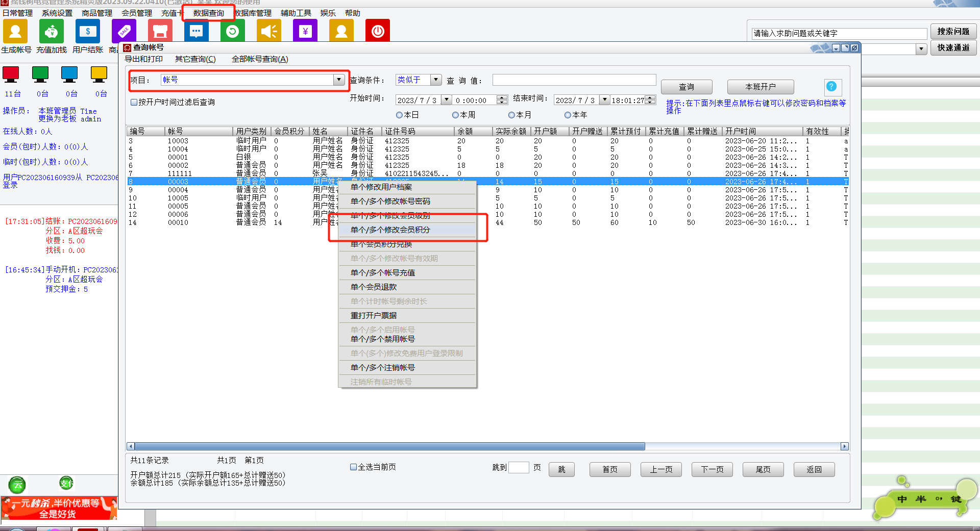Select the 本月 radio button
Screen dimensions: 980x531
[x=511, y=115]
